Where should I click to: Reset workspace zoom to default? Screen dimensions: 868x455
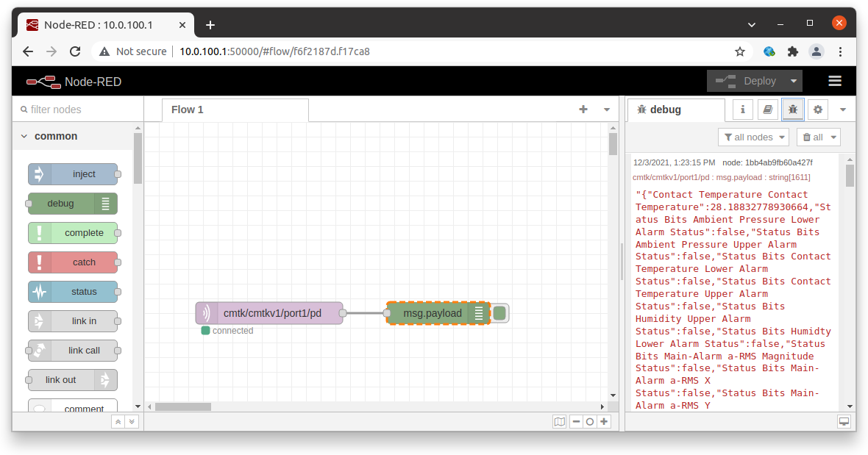590,421
